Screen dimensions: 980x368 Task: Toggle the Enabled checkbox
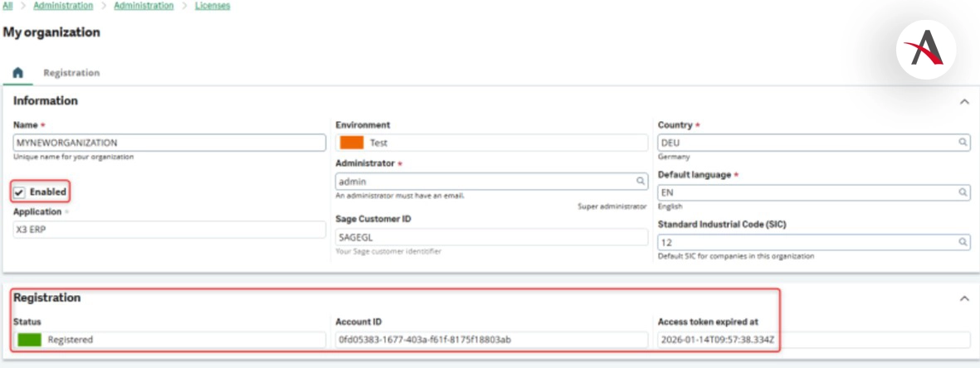click(20, 192)
